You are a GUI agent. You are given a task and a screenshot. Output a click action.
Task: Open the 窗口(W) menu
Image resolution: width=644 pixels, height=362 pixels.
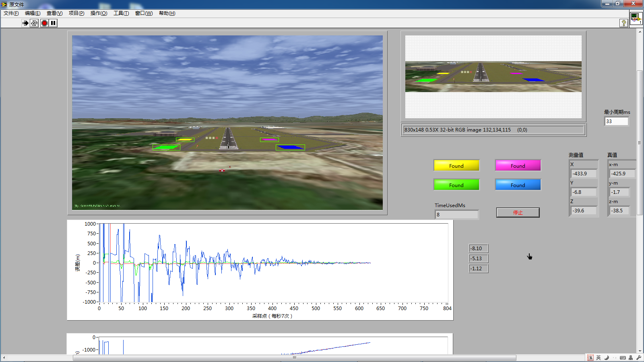point(144,13)
